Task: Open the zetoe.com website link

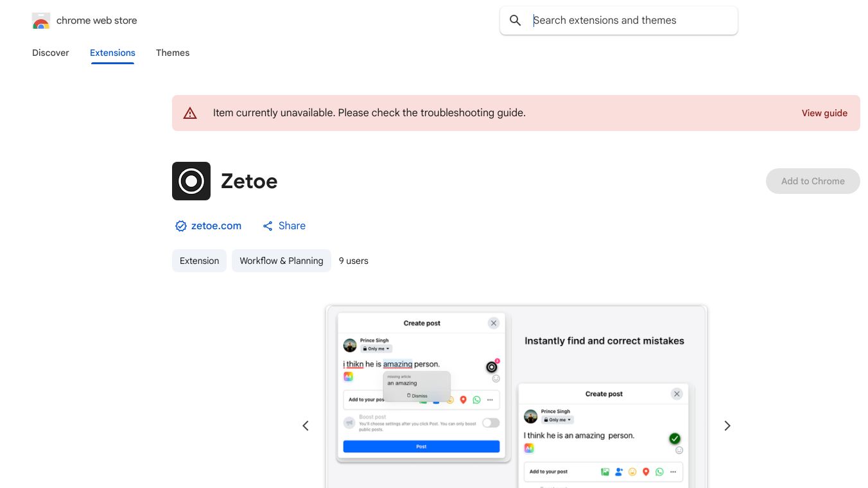Action: click(x=216, y=226)
